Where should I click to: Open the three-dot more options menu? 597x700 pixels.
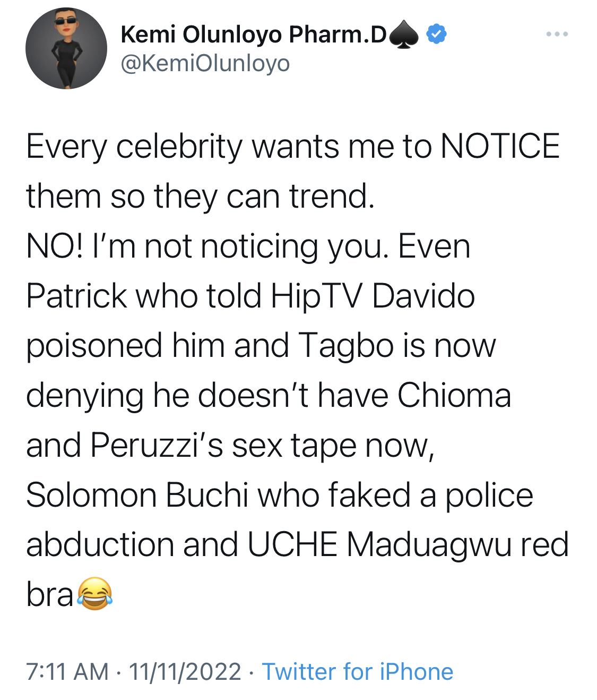(557, 35)
